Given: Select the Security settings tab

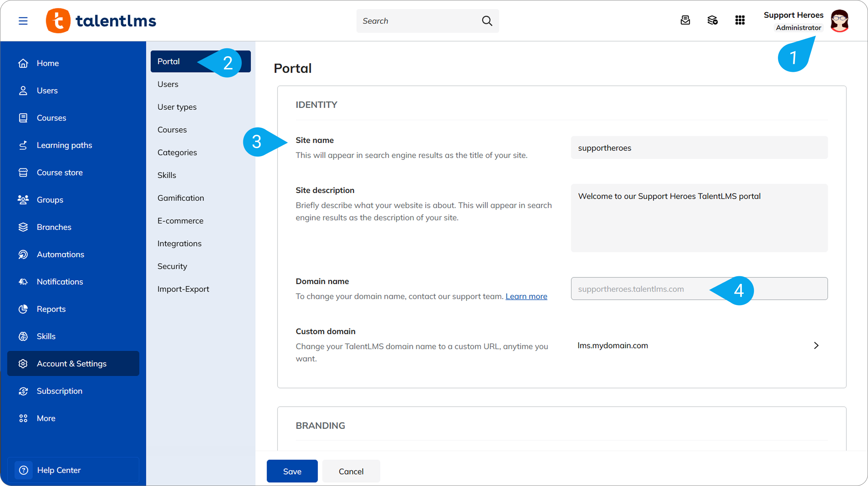Looking at the screenshot, I should 172,266.
